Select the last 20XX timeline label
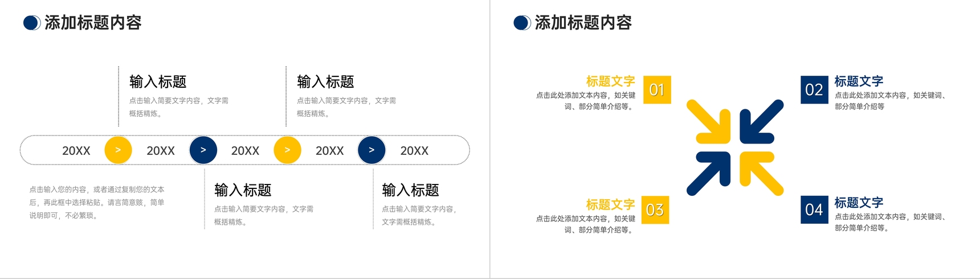This screenshot has width=980, height=279. (414, 151)
